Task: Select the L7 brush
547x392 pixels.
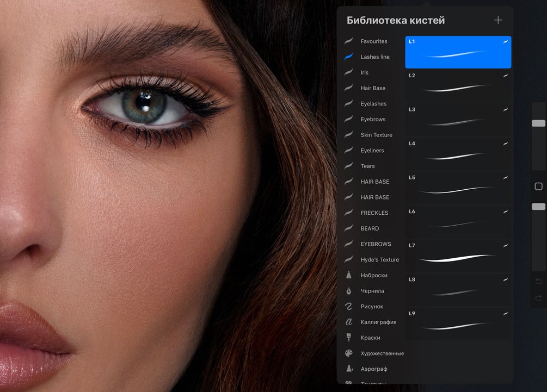Action: pyautogui.click(x=458, y=256)
